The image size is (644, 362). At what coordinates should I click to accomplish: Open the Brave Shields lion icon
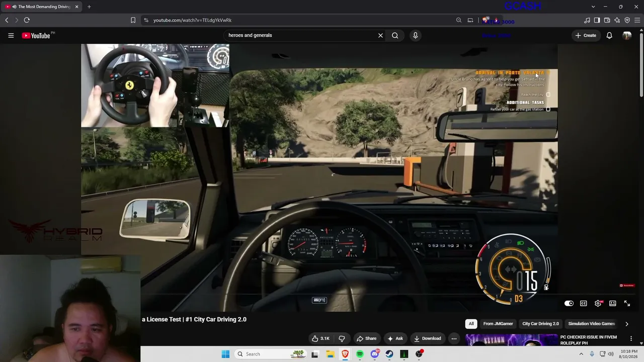(x=486, y=20)
